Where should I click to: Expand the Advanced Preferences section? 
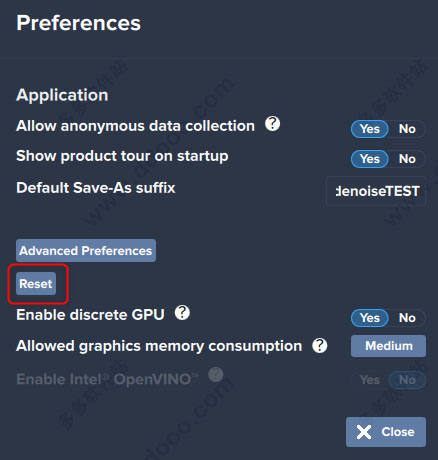click(86, 250)
